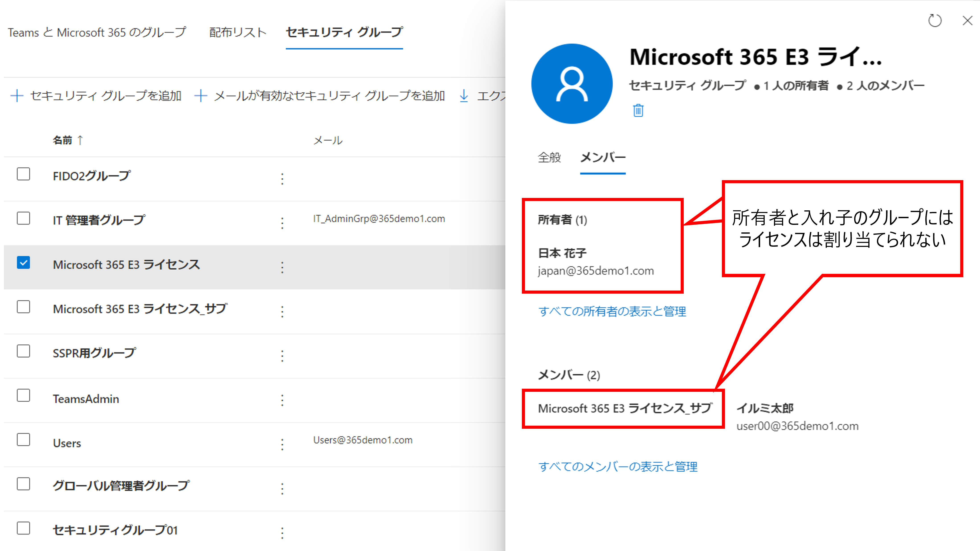Open more options for Users group
Image resolution: width=980 pixels, height=551 pixels.
tap(282, 444)
